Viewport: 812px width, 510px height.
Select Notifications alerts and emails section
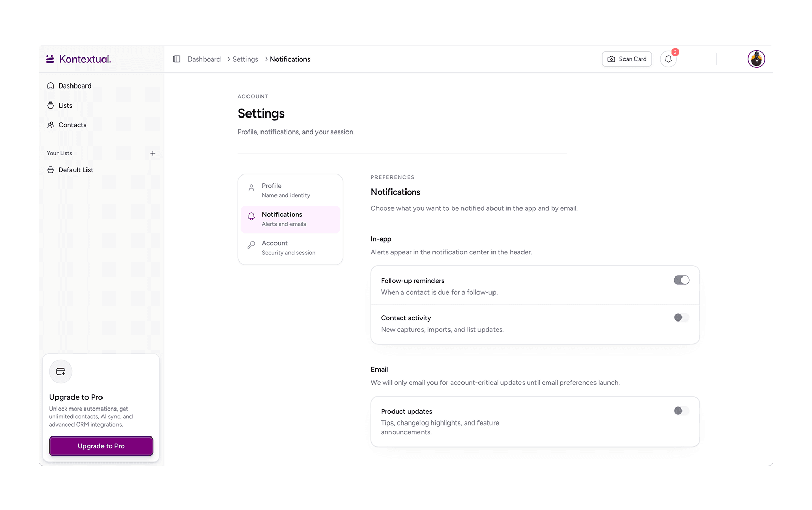point(291,220)
